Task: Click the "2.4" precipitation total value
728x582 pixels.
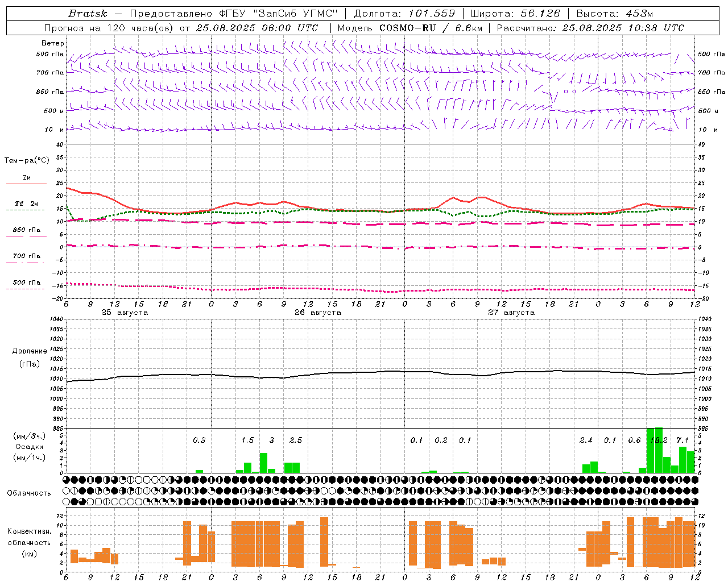Action: pos(586,440)
